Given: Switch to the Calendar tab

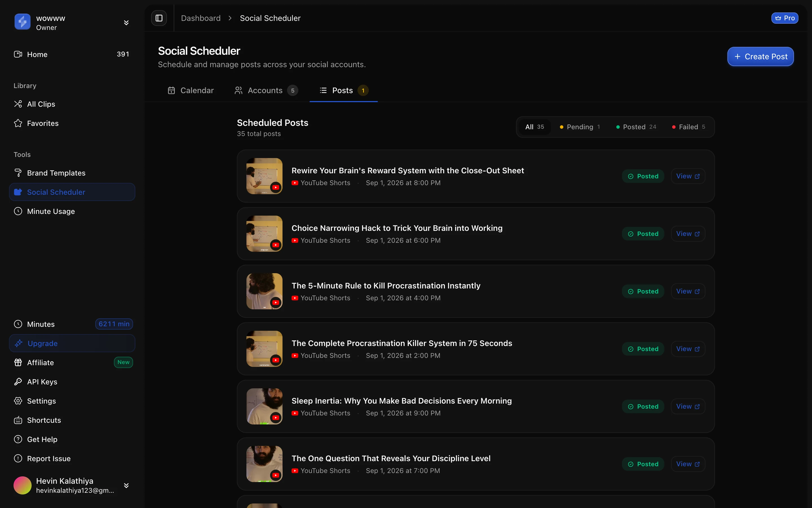Looking at the screenshot, I should [190, 90].
